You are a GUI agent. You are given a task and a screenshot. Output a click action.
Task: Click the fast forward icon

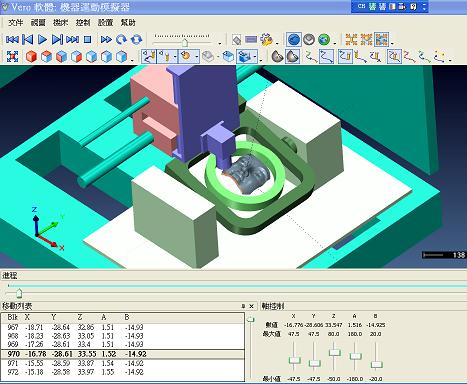(x=106, y=40)
